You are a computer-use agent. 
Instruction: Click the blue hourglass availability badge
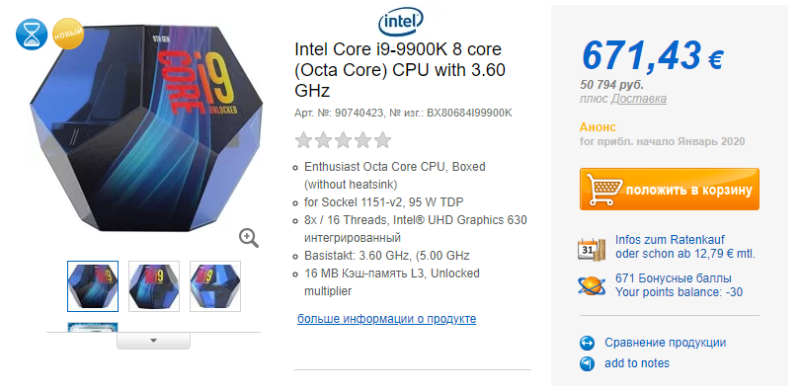32,34
